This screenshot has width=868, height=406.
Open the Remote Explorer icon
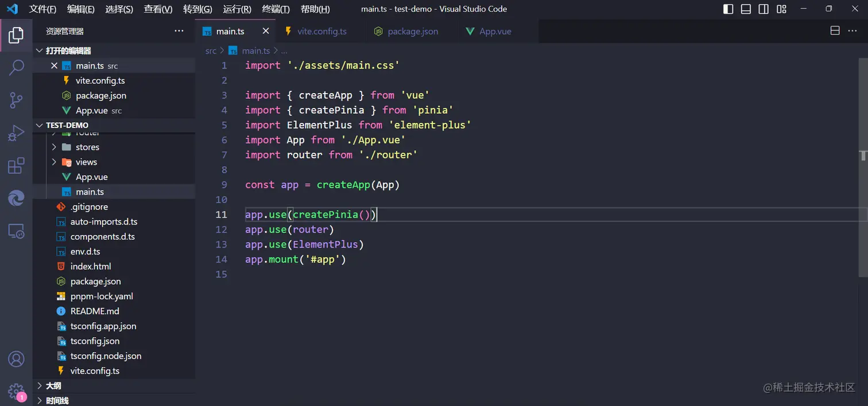tap(16, 231)
